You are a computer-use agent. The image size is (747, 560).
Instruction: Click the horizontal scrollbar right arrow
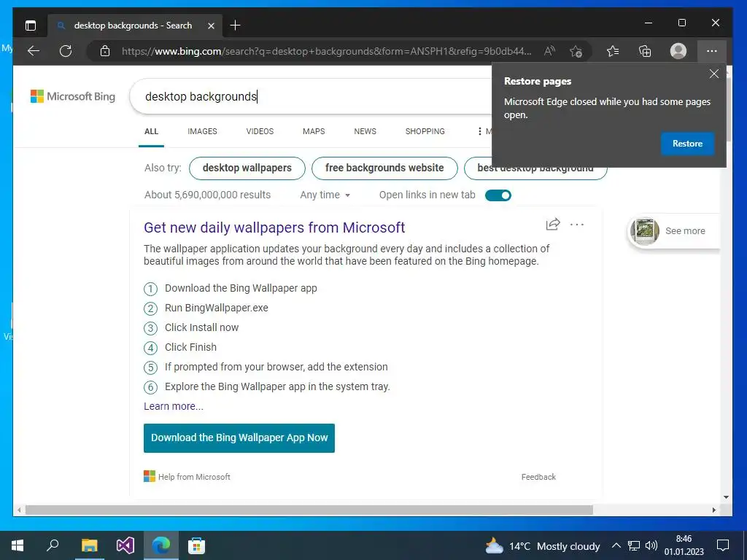click(713, 510)
